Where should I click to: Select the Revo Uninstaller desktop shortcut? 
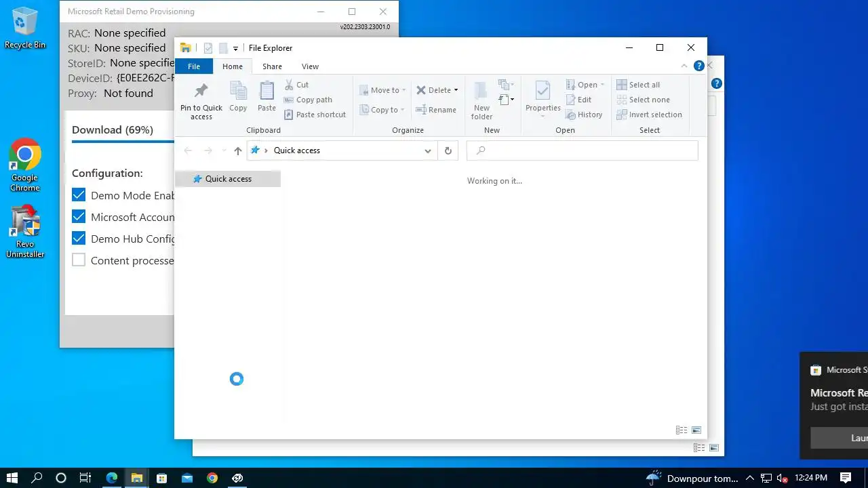(25, 232)
